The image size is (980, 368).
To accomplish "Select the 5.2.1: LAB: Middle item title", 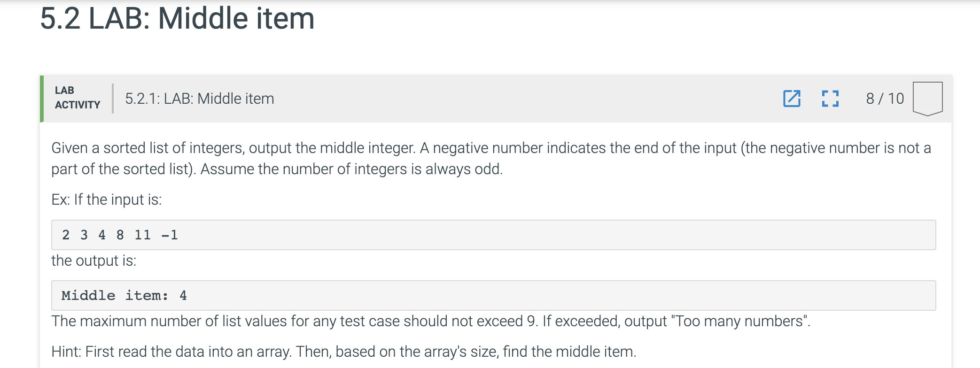I will (200, 99).
